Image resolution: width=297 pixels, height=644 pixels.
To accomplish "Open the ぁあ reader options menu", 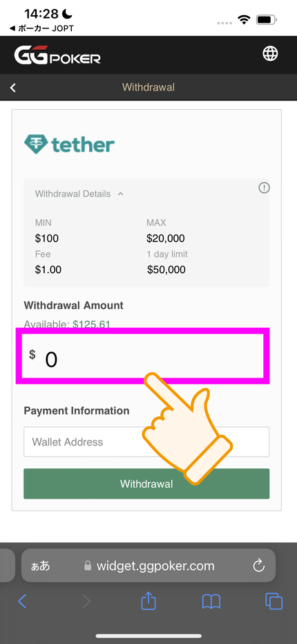I will coord(41,566).
